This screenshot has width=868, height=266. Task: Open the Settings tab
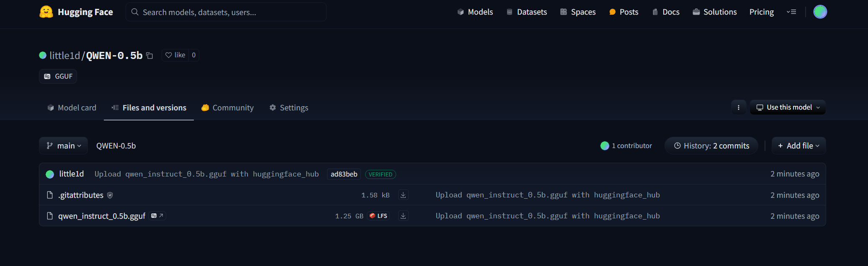tap(289, 108)
